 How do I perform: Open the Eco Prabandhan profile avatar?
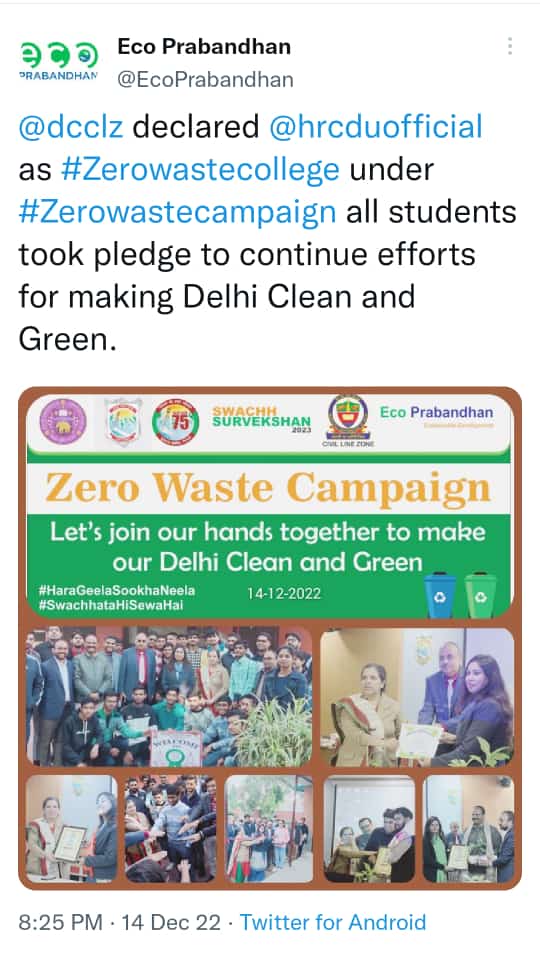click(x=58, y=63)
